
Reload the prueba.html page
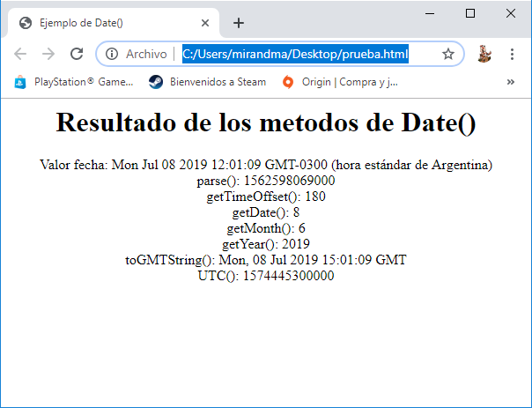76,55
